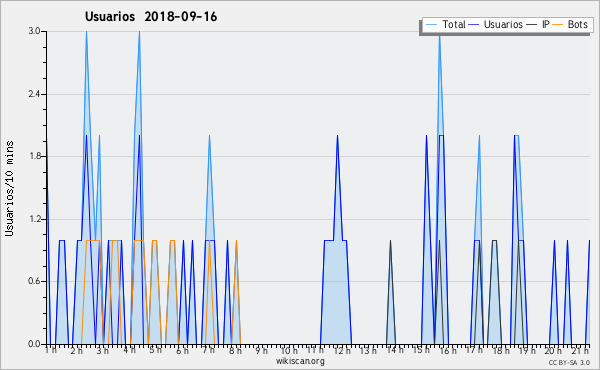Select the Total label in legend
600x370 pixels.
(454, 24)
